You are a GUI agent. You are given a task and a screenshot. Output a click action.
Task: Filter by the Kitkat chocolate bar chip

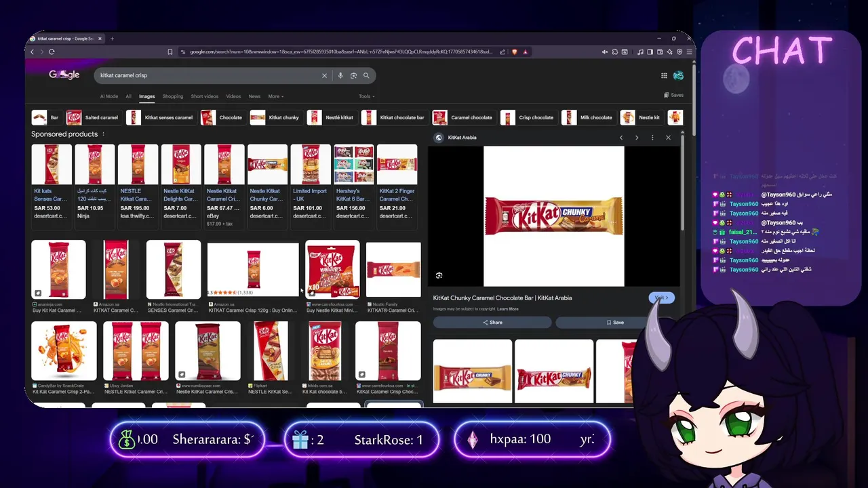pyautogui.click(x=394, y=117)
